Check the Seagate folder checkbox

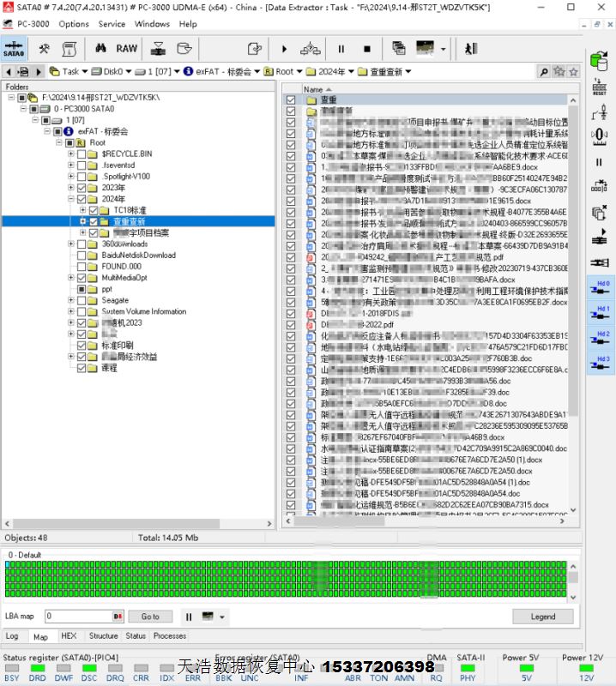(82, 301)
